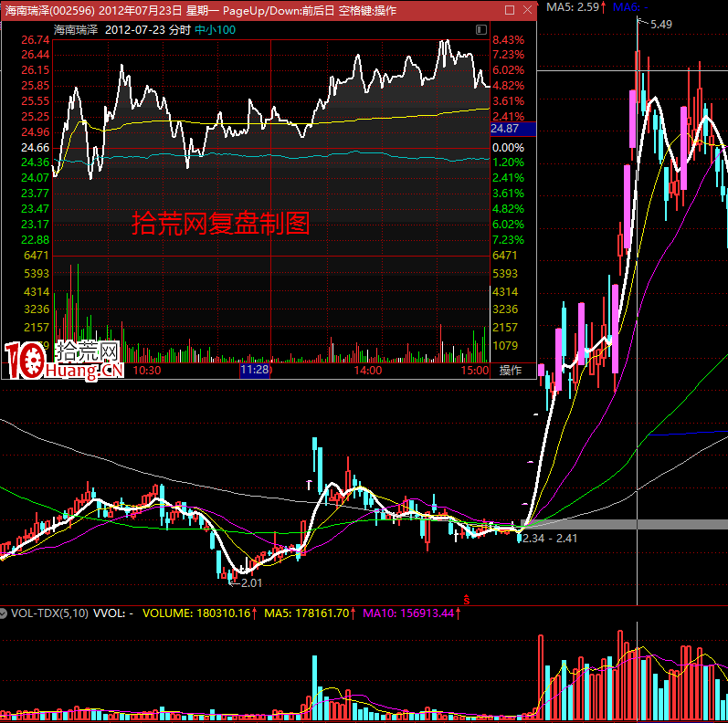The width and height of the screenshot is (728, 723).
Task: Click the highlighted 24.87 price tag
Action: [x=513, y=129]
